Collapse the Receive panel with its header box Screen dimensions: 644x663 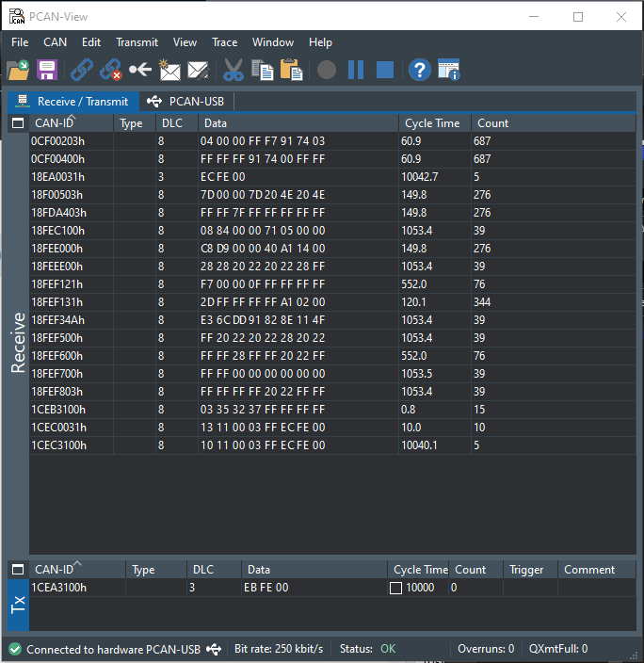[18, 123]
